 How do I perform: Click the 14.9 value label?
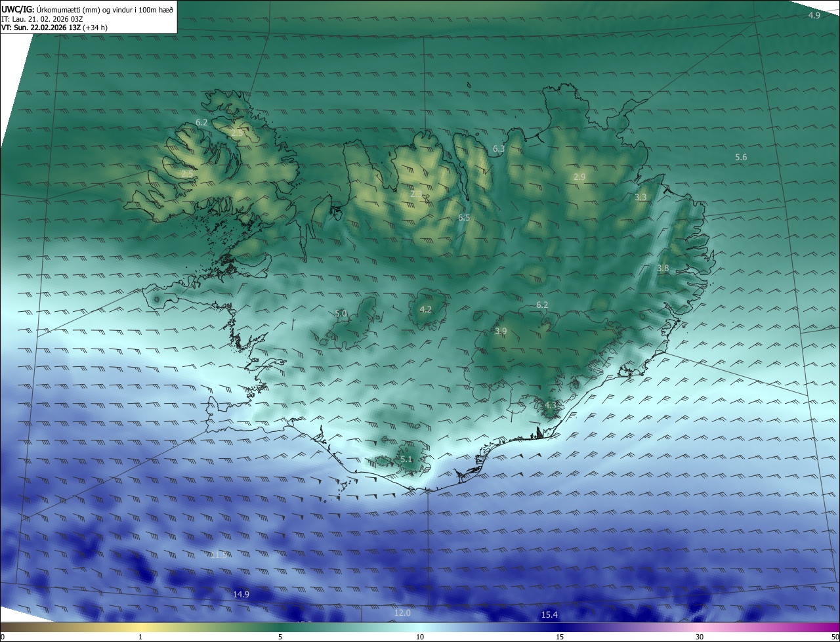(241, 594)
